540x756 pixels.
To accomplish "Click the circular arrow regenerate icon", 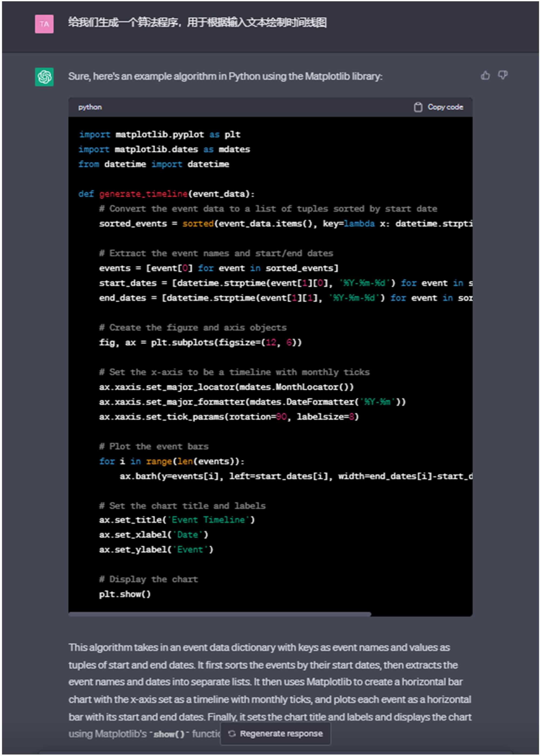I will pos(232,733).
